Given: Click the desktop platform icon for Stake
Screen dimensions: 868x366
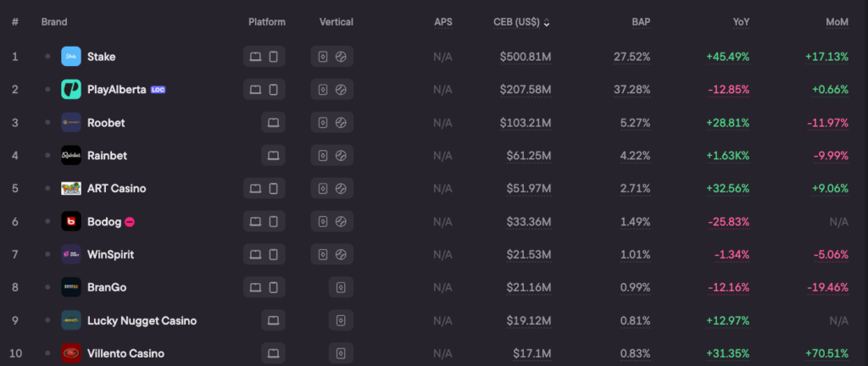Looking at the screenshot, I should (255, 57).
